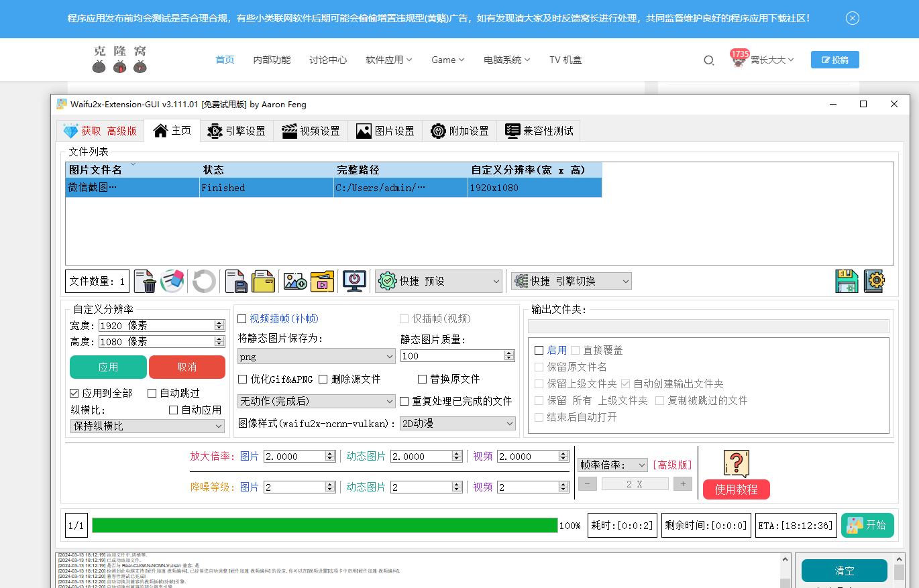The height and width of the screenshot is (588, 919).
Task: Click the 图片文件名 column header
Action: coord(133,170)
